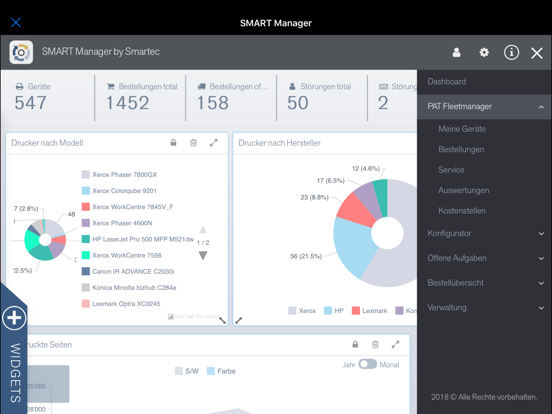
Task: Click the Bestellungen offen 158 tile
Action: click(x=231, y=98)
